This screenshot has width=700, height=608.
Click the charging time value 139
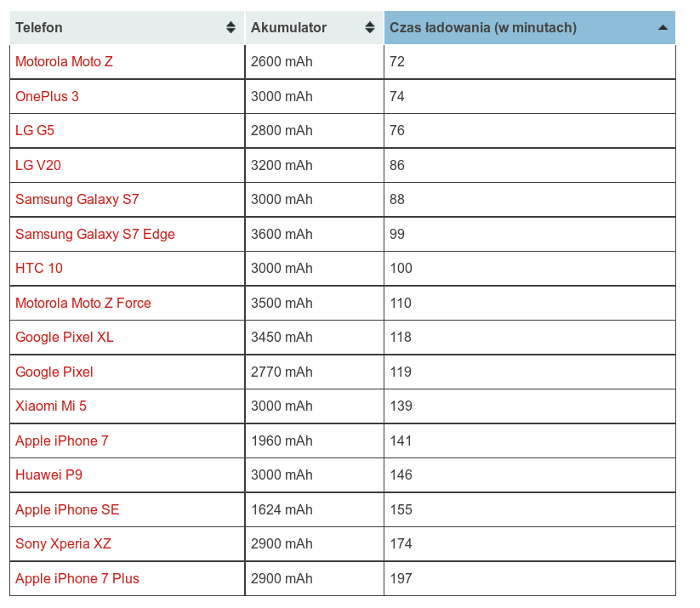pyautogui.click(x=401, y=406)
